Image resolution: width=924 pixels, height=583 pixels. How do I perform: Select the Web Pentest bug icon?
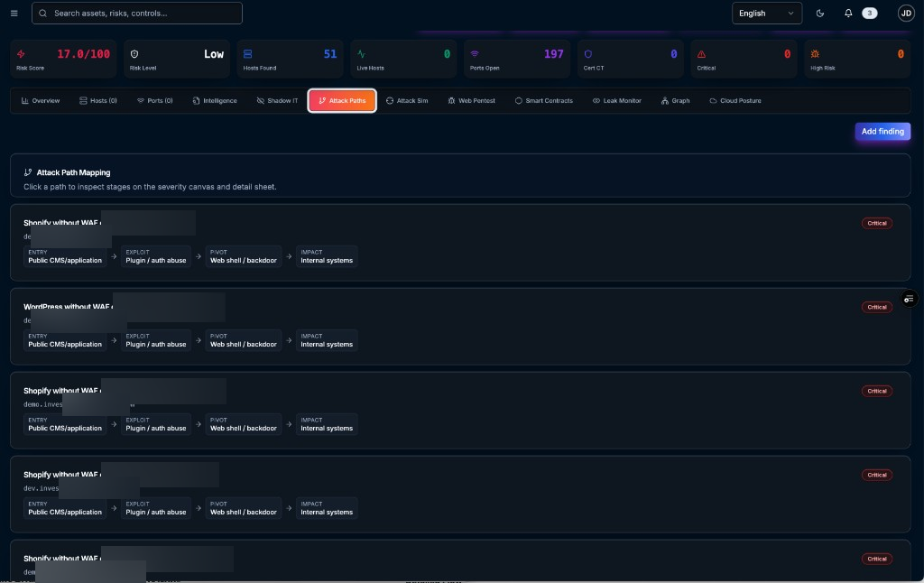(x=451, y=101)
